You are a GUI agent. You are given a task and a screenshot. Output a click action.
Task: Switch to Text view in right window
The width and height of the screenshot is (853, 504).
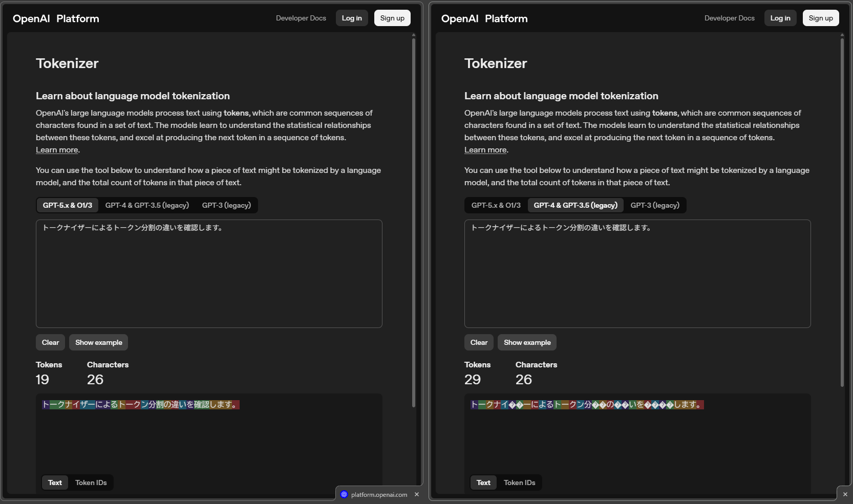click(483, 483)
